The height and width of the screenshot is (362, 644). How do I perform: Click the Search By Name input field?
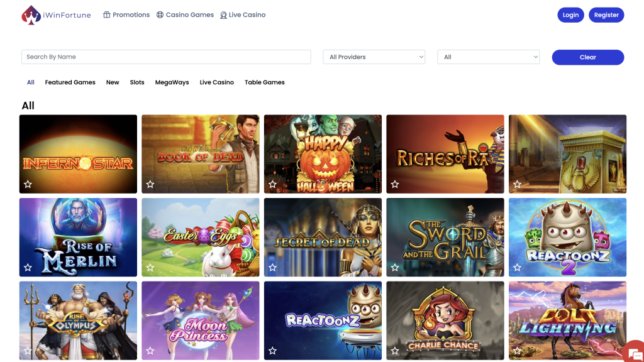click(x=165, y=57)
